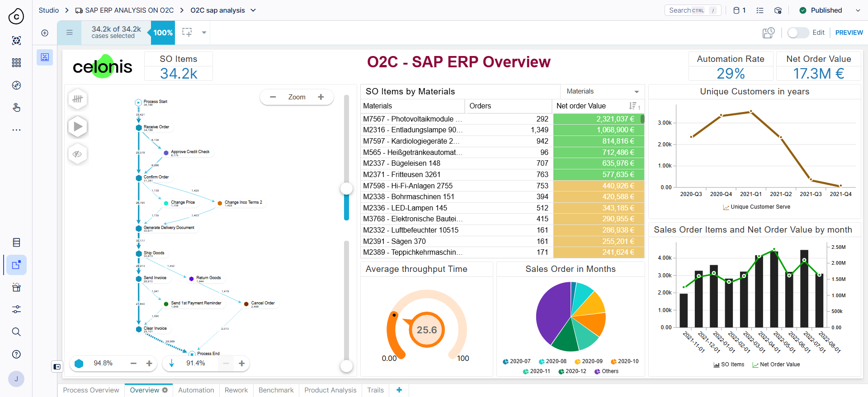Toggle Net Order Value legend in monthly chart
Viewport: 868px width, 397px height.
tap(776, 364)
